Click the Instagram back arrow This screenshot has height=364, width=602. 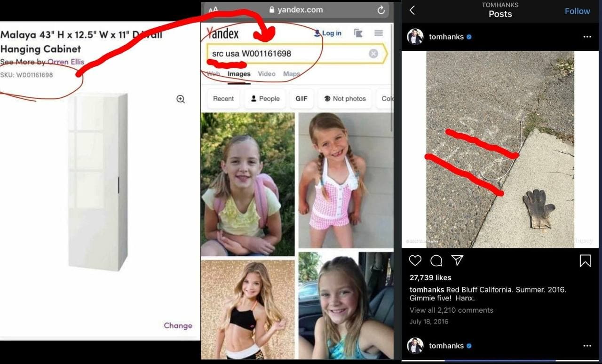(412, 10)
